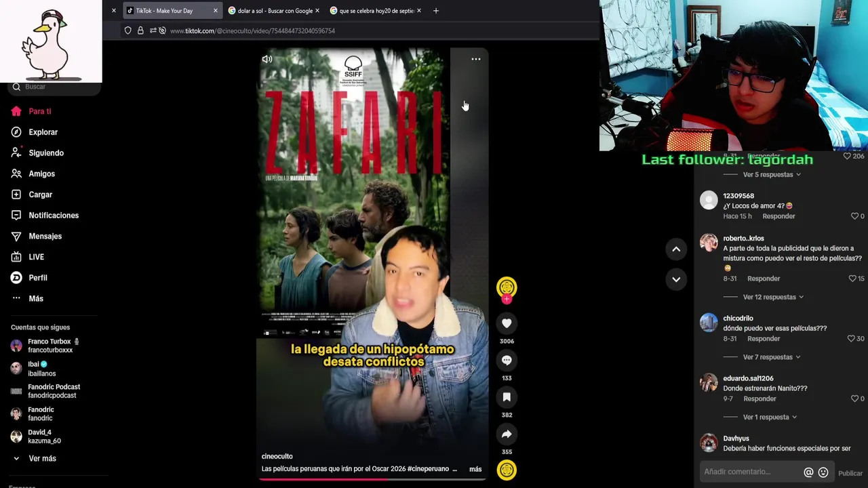Bookmark the video with 382 saves
Screen dimensions: 868x488
click(x=507, y=397)
